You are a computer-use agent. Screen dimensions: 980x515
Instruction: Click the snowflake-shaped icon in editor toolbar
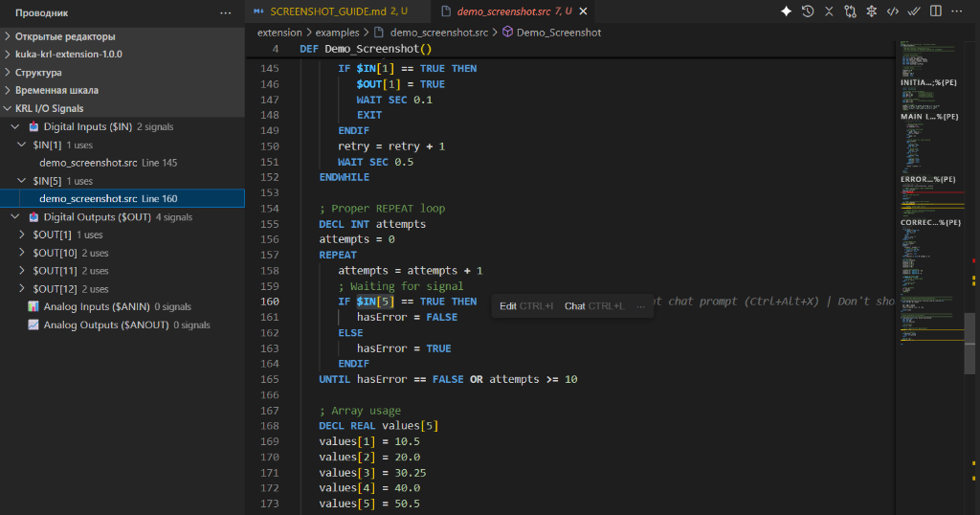tap(871, 11)
